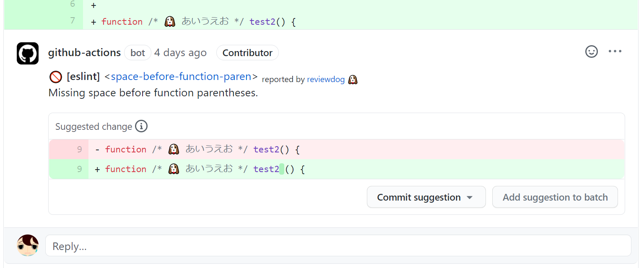Click the info icon beside Suggested change
This screenshot has height=268, width=644.
click(141, 126)
